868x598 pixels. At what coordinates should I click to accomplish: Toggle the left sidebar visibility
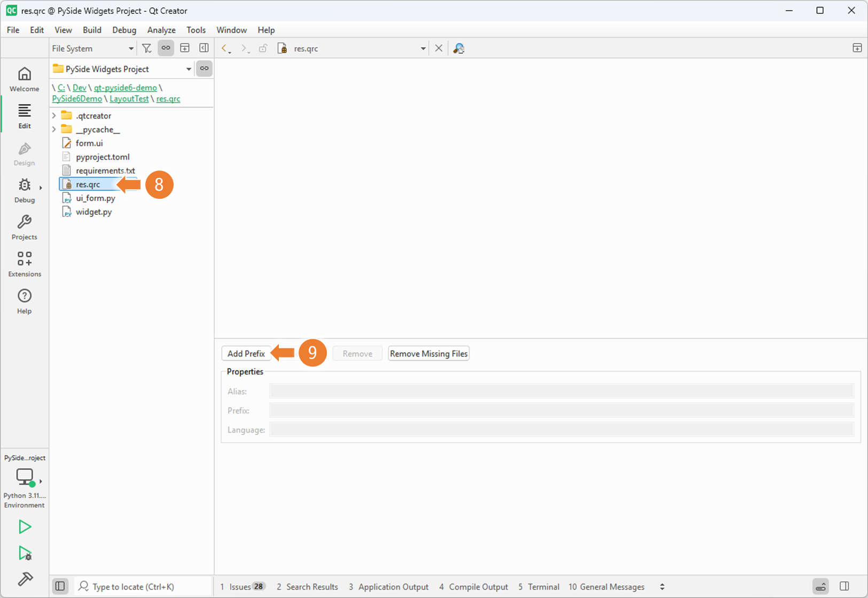point(60,586)
